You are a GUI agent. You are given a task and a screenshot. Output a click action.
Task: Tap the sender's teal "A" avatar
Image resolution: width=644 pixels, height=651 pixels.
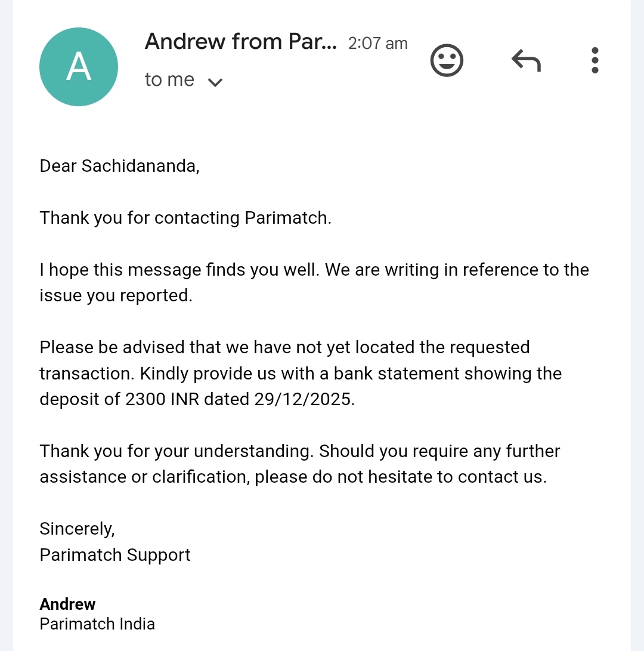tap(79, 67)
